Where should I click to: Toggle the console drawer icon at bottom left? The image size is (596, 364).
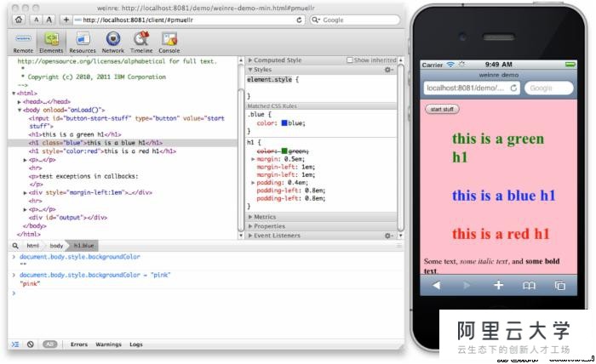click(15, 344)
